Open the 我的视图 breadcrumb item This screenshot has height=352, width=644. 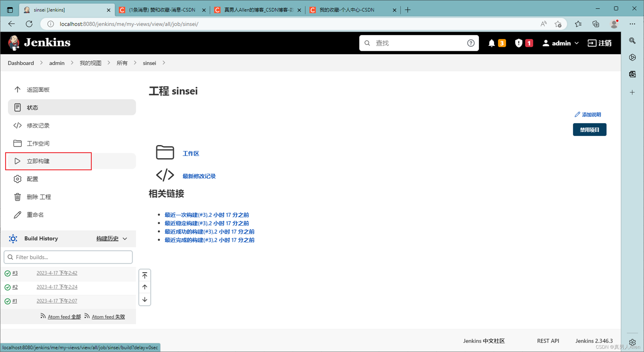click(x=90, y=63)
